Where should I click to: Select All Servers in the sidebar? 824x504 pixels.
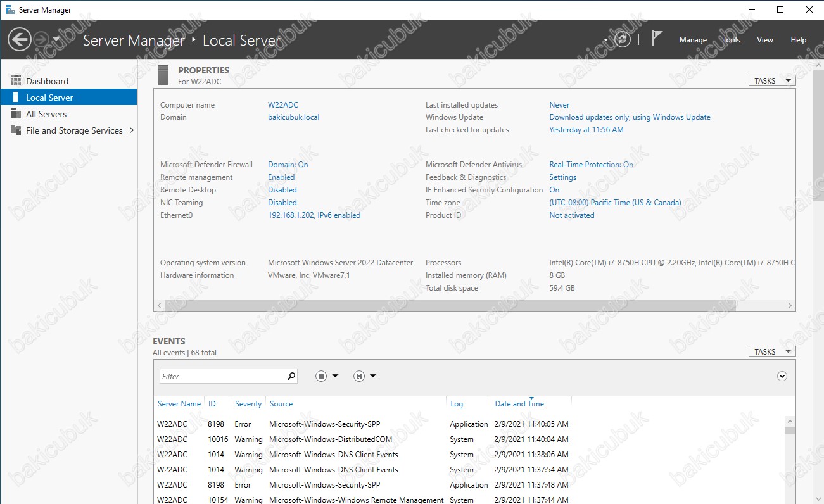pyautogui.click(x=68, y=114)
